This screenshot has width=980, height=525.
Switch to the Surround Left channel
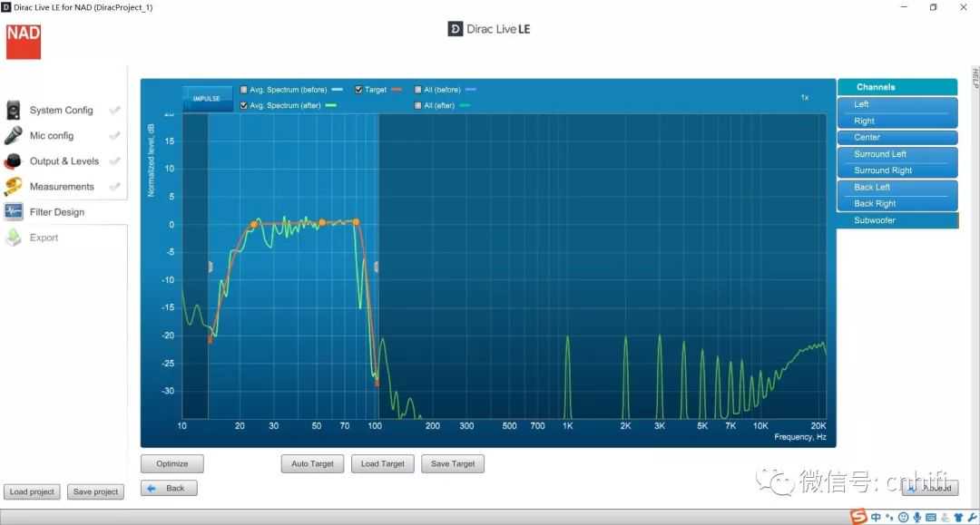tap(897, 154)
